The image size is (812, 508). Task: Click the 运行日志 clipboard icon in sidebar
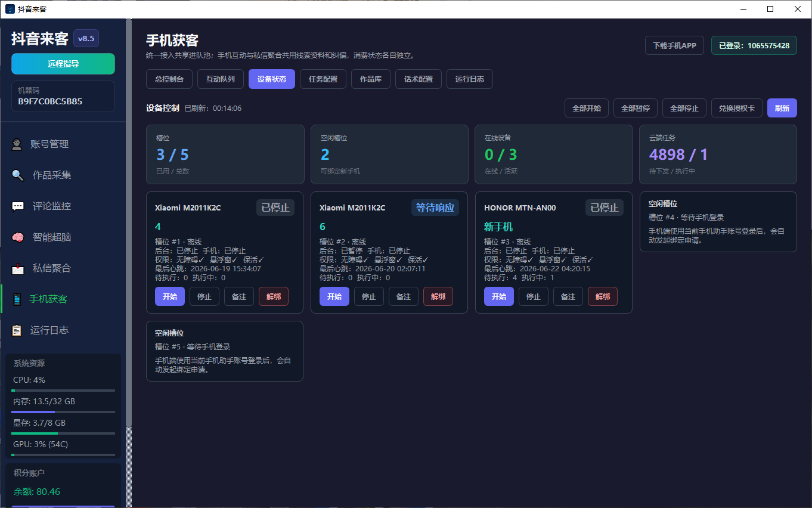pyautogui.click(x=17, y=330)
